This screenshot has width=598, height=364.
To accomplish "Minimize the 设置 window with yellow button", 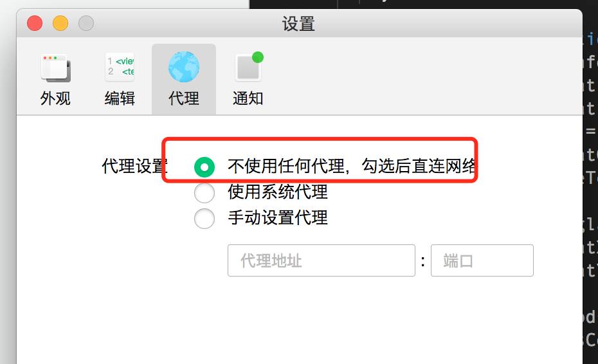I will (60, 23).
